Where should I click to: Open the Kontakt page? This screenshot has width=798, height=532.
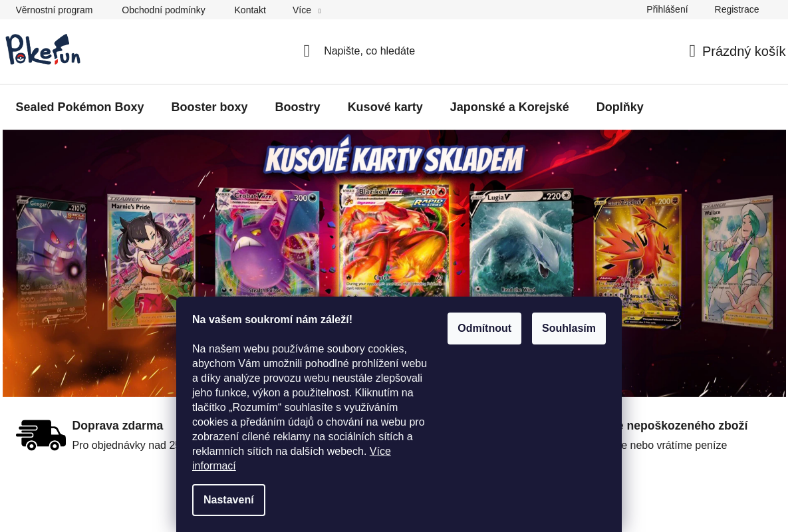coord(250,10)
